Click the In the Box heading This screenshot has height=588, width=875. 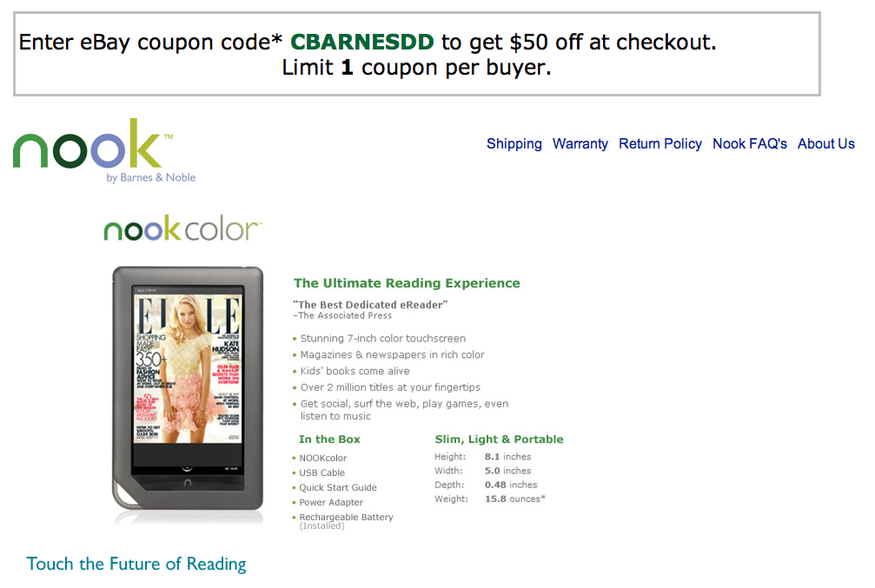point(329,439)
